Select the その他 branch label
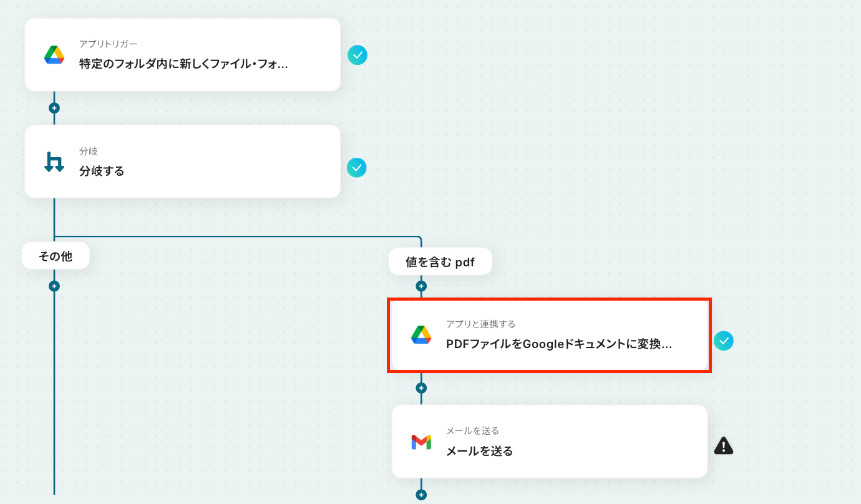This screenshot has height=504, width=861. (56, 256)
